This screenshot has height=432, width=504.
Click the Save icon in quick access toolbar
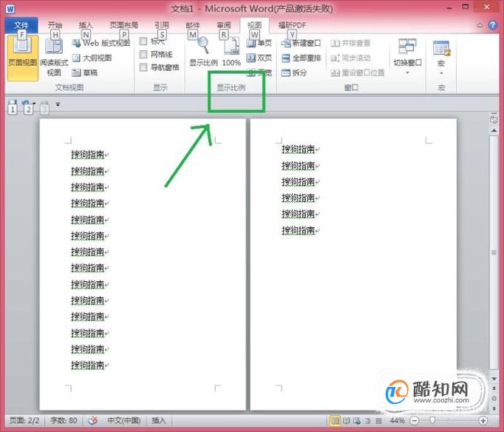13,104
